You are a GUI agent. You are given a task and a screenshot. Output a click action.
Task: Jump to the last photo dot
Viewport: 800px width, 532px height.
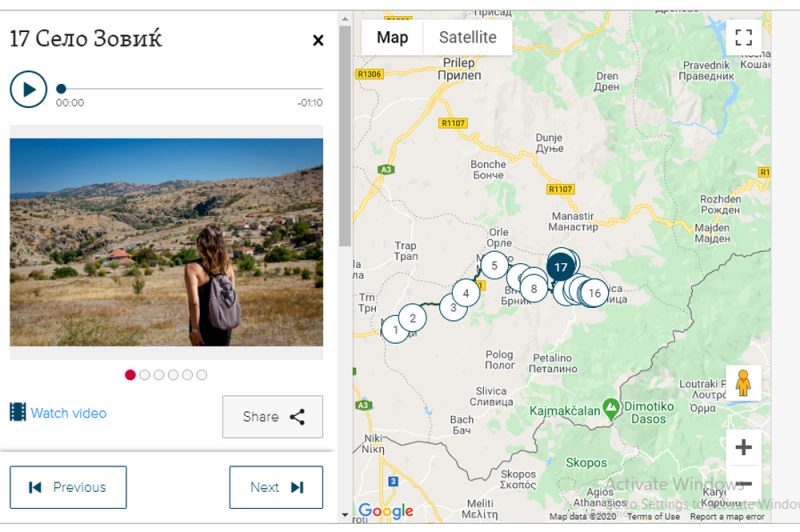tap(202, 375)
